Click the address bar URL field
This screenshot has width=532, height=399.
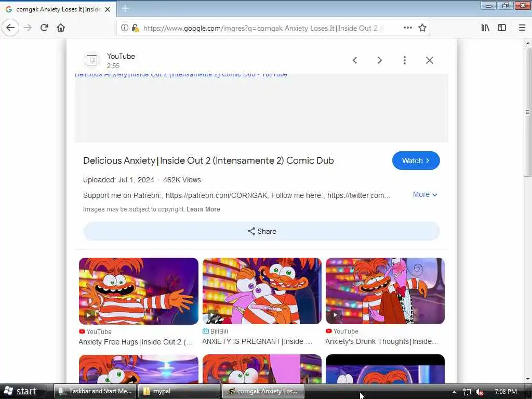click(260, 28)
